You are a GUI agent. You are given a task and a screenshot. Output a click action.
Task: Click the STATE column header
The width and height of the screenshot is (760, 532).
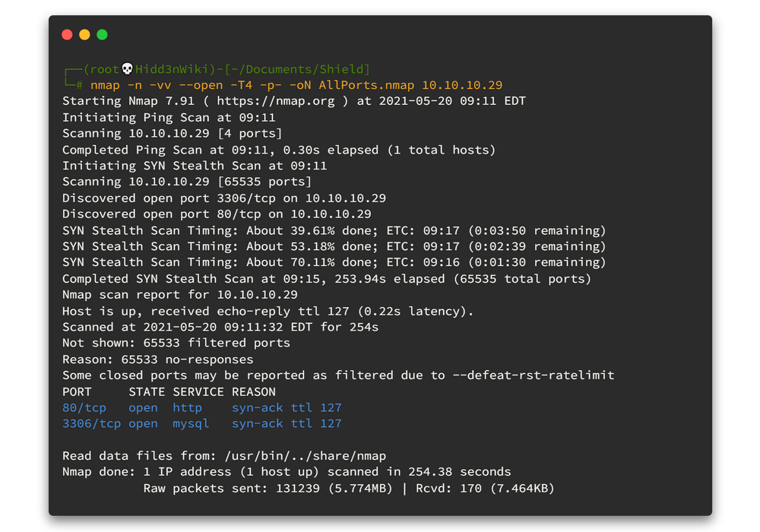click(147, 392)
